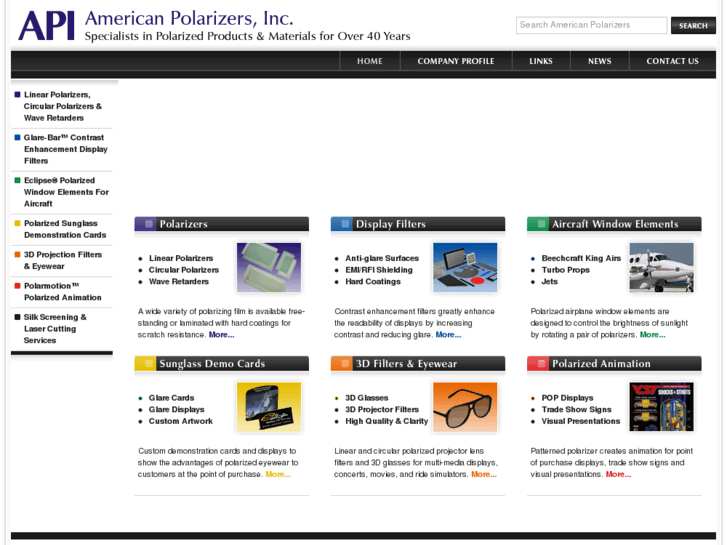Follow the More link under Aircraft Window description

[652, 334]
